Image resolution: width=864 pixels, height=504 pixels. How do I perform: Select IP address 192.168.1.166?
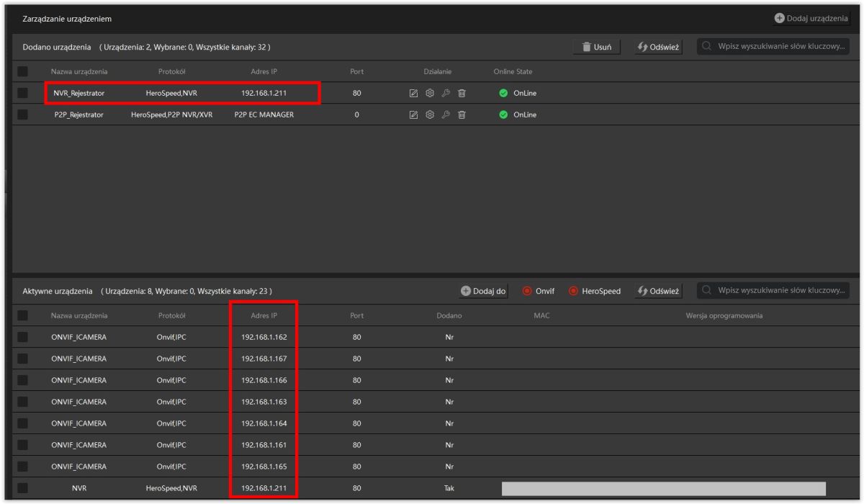pos(264,380)
